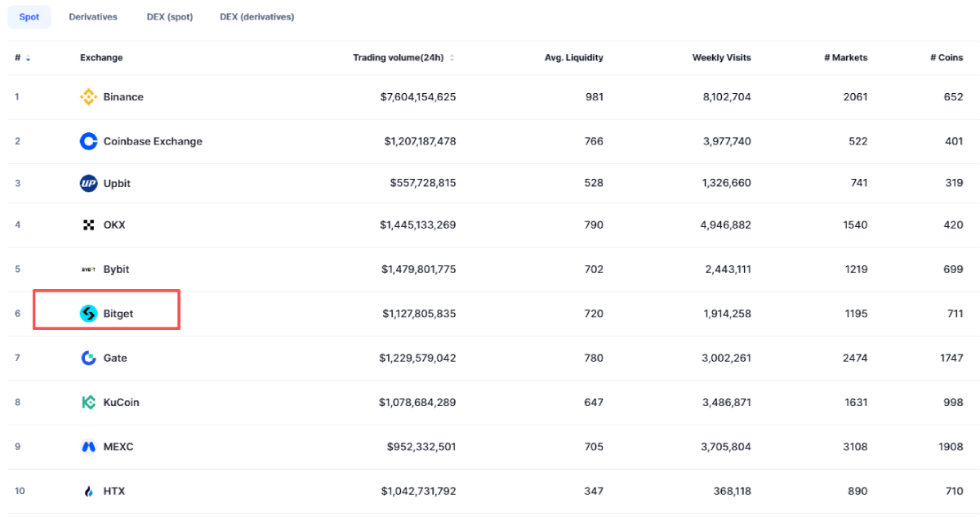Click Binance liquidity value 981
The width and height of the screenshot is (980, 517).
click(595, 97)
